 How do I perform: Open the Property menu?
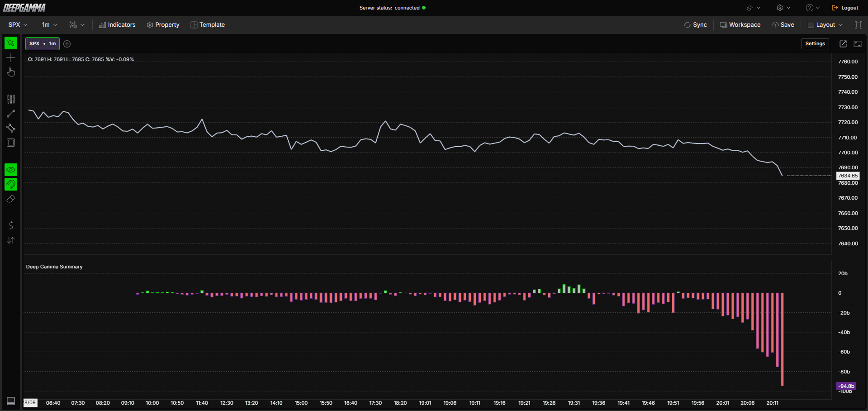[x=163, y=25]
